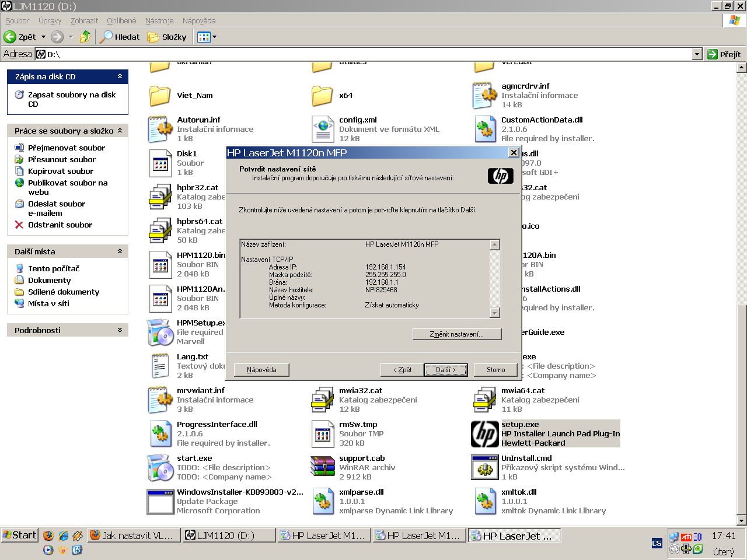The image size is (747, 560).
Task: Select the Autorun.inf file icon
Action: click(159, 129)
